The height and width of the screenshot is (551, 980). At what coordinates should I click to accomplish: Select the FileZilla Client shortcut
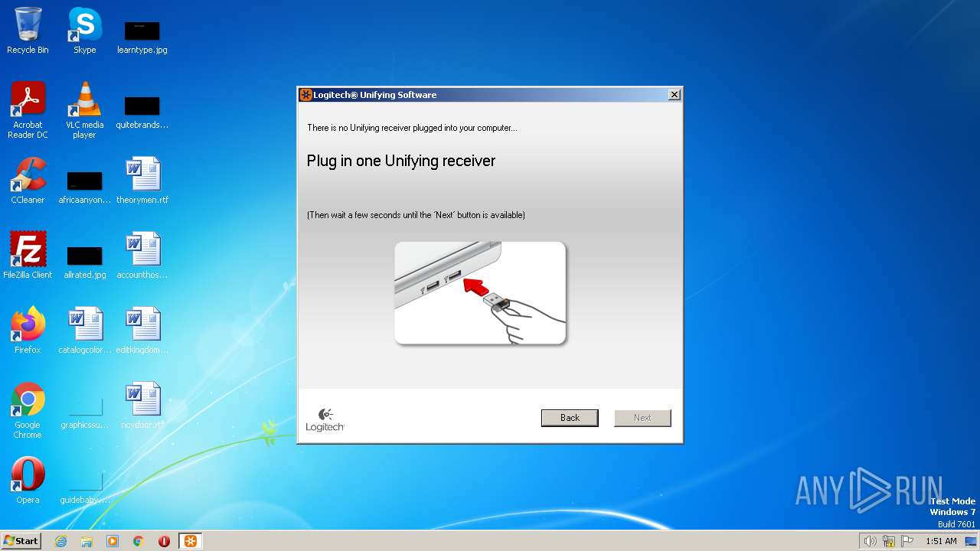click(x=28, y=255)
